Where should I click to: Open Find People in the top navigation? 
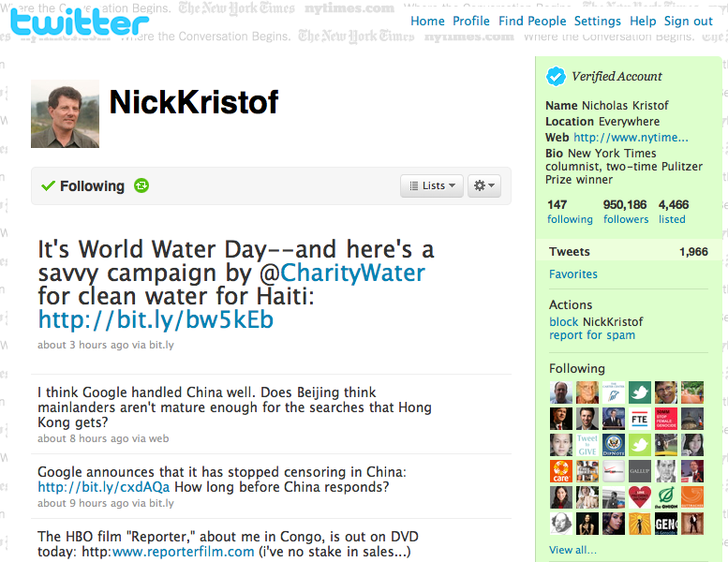(x=532, y=22)
